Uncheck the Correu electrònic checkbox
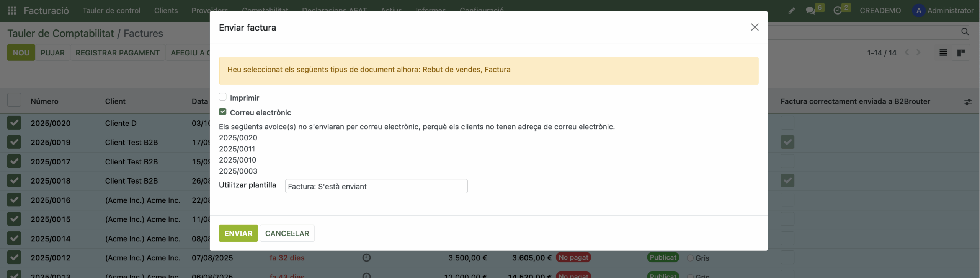The height and width of the screenshot is (278, 980). 223,112
